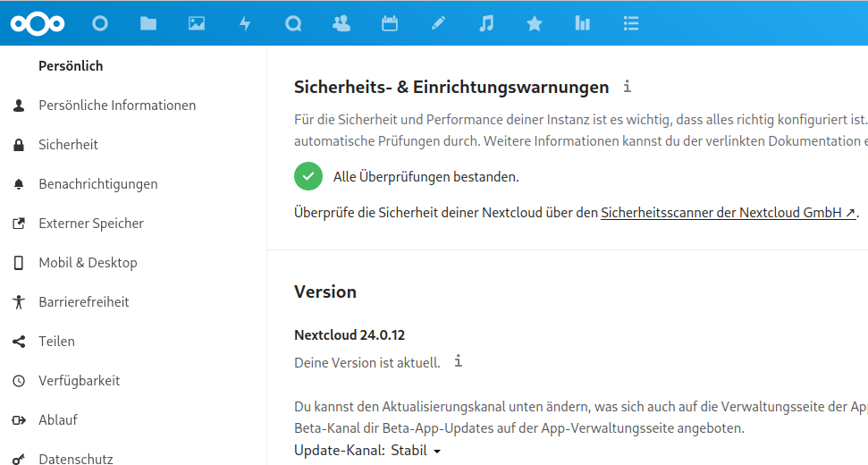
Task: Open the Files folder icon
Action: [148, 23]
